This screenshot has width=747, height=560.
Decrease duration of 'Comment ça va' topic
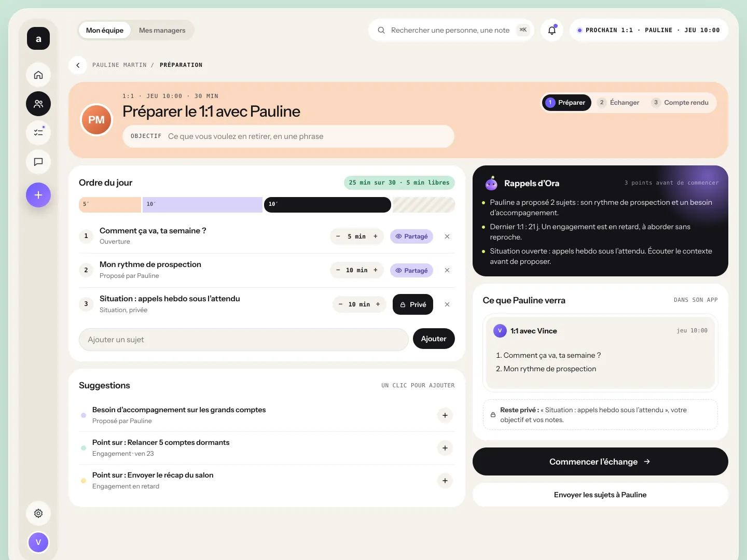[x=338, y=236]
